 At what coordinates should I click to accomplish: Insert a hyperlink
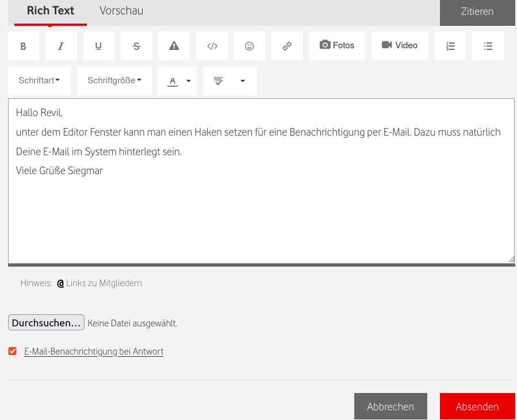click(286, 45)
